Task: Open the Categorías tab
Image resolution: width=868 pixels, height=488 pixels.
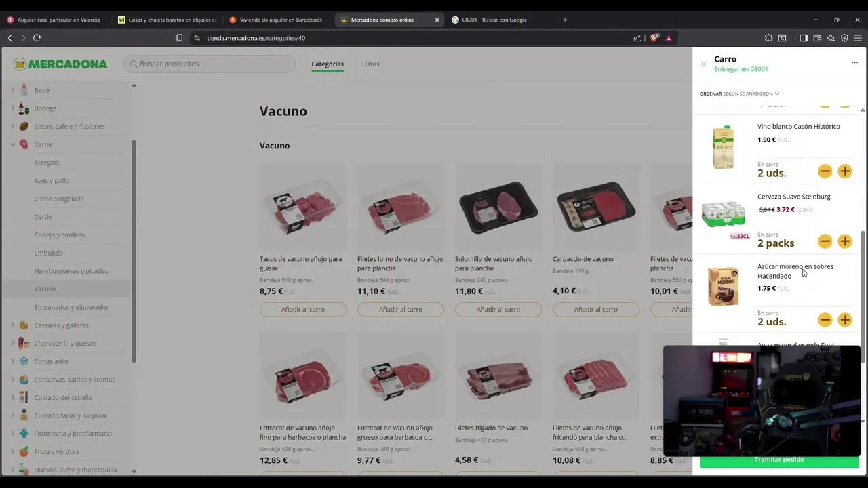Action: coord(328,64)
